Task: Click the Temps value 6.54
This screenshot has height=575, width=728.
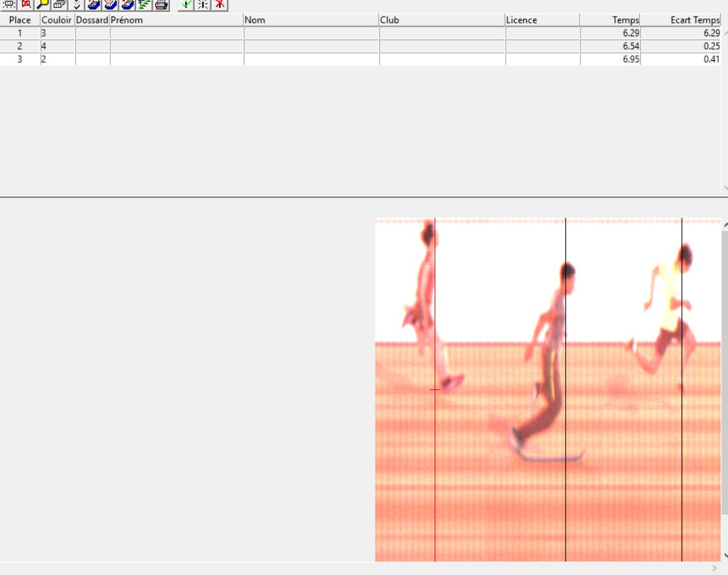Action: point(610,46)
